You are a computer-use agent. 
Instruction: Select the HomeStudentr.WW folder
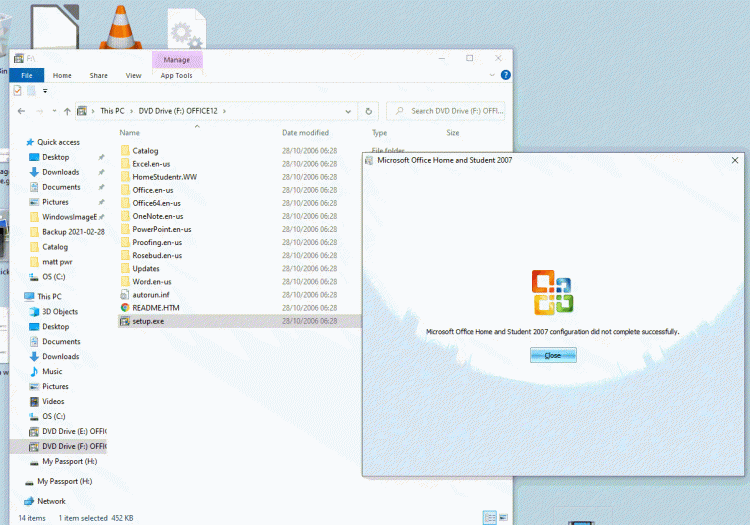click(165, 177)
